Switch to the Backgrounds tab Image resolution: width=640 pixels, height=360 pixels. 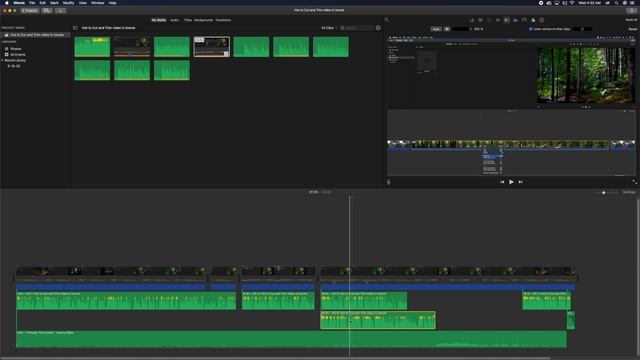[x=203, y=20]
